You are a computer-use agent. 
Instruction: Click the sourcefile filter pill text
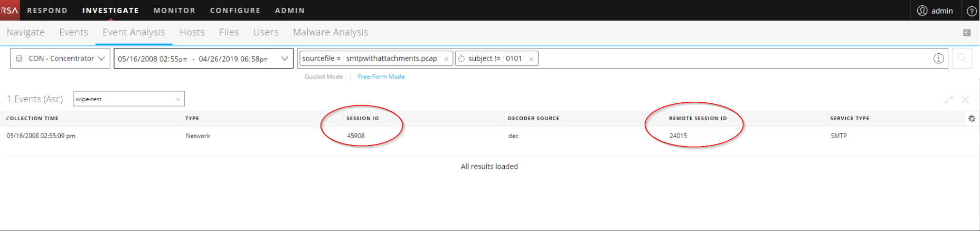[x=370, y=59]
